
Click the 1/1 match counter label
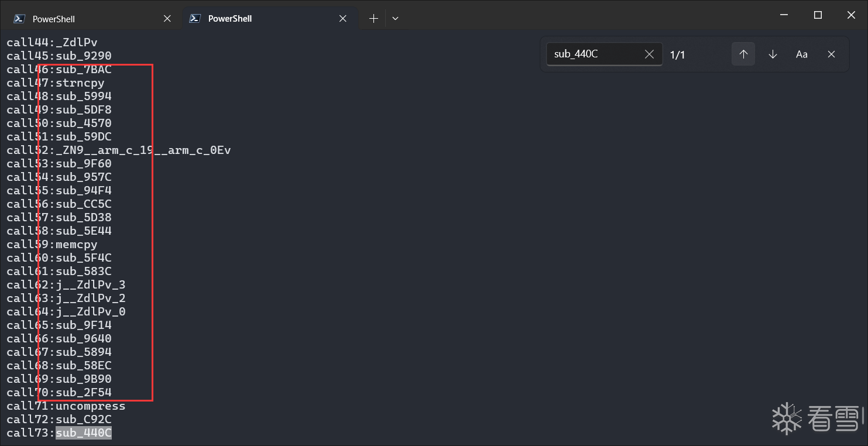[x=677, y=55]
